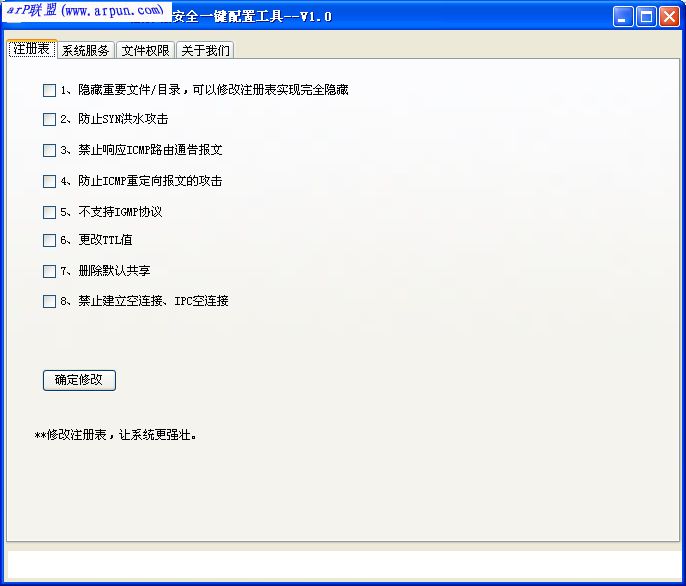Click the text 隐藏重要文件/目录 label
The image size is (686, 586).
click(130, 90)
